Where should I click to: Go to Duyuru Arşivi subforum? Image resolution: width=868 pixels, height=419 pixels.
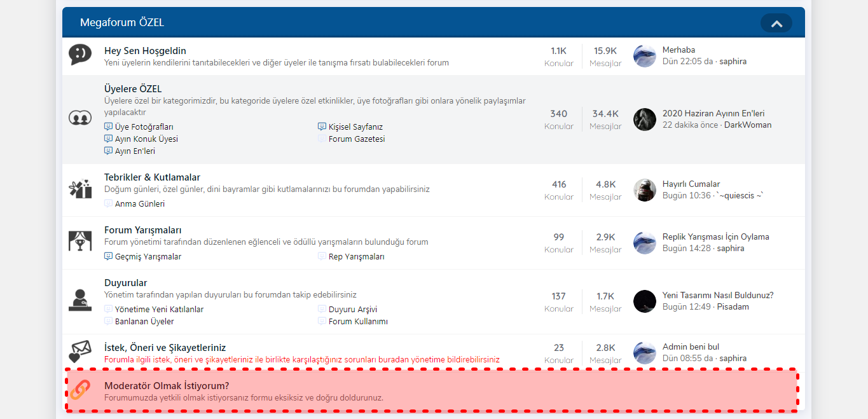[353, 310]
